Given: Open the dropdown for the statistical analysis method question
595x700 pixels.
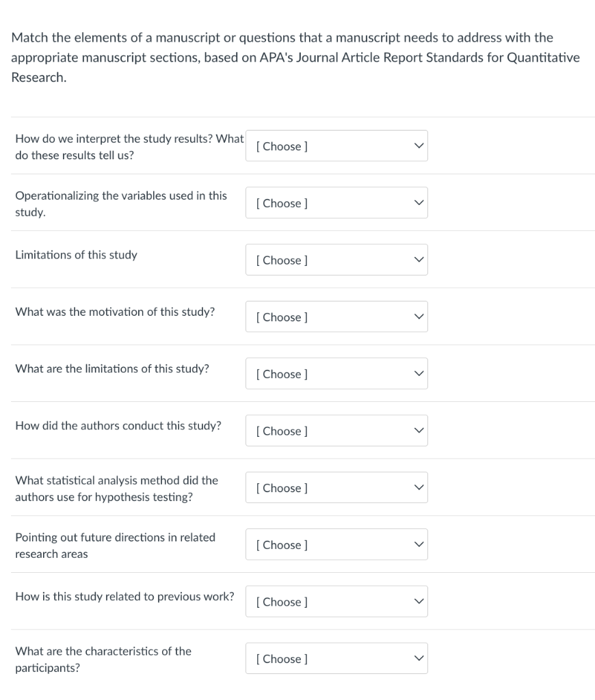Looking at the screenshot, I should tap(336, 487).
